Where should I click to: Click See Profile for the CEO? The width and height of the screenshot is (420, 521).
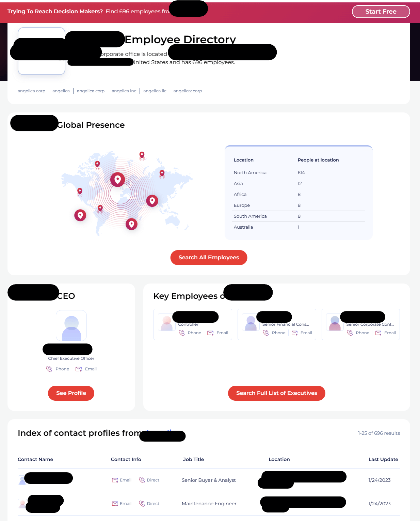tap(71, 393)
